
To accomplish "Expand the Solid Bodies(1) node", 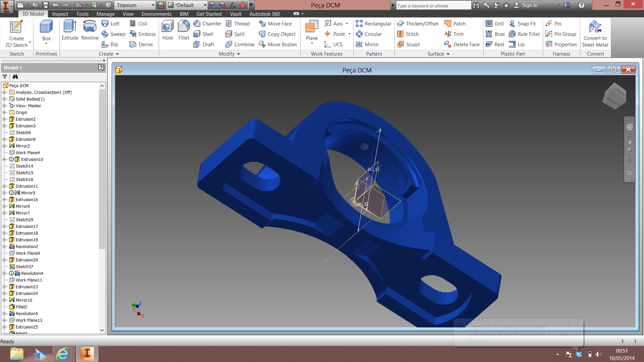I will (4, 99).
